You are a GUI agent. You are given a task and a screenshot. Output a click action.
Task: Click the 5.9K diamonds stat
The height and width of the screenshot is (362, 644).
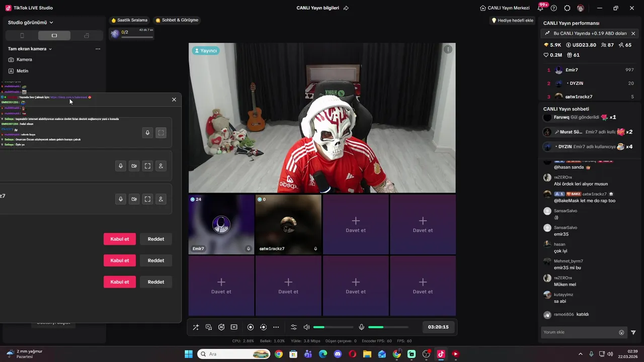(552, 45)
